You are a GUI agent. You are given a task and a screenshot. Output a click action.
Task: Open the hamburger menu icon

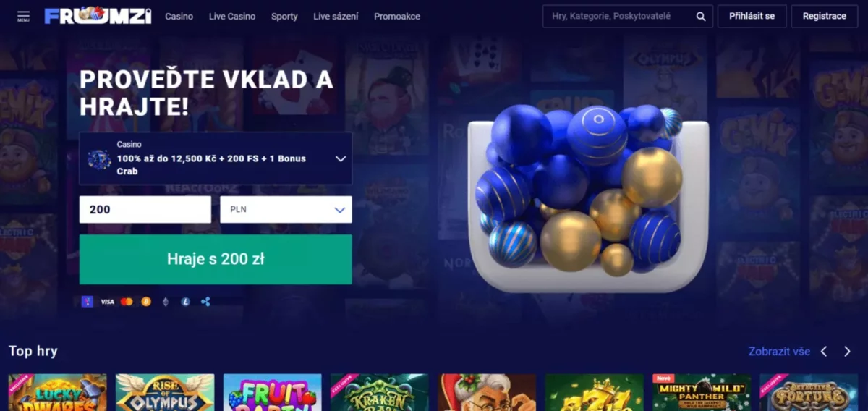click(x=23, y=16)
